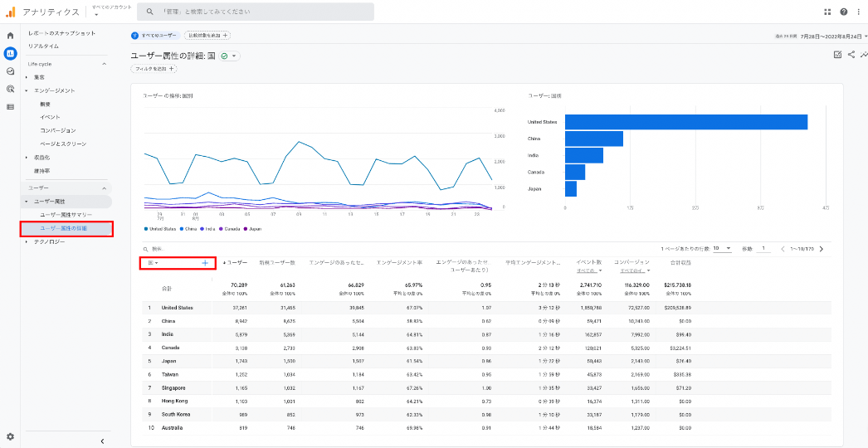Viewport: 868px width, 448px height.
Task: Collapse the Life cycle section
Action: click(x=104, y=64)
